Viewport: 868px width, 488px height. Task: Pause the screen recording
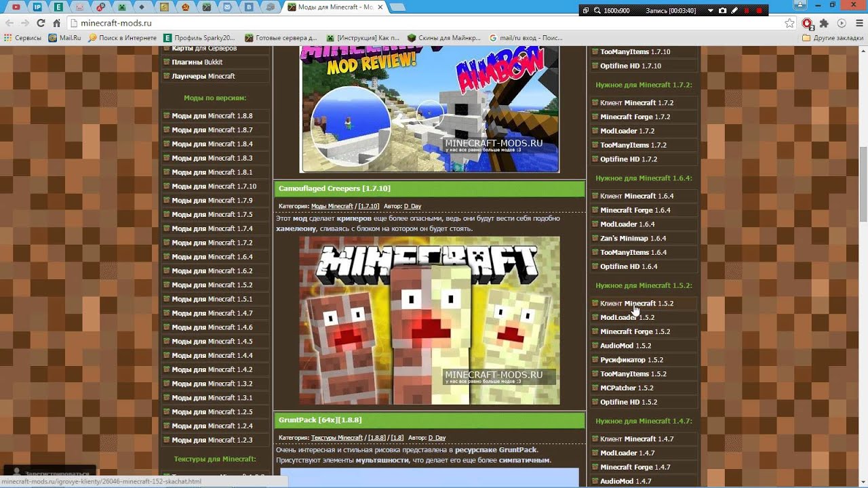747,11
